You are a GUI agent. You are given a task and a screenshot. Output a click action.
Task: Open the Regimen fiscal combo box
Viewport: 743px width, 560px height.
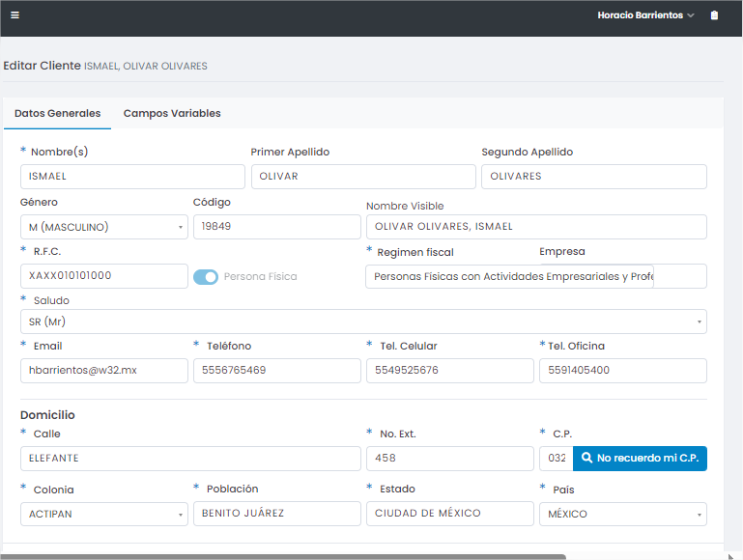509,276
